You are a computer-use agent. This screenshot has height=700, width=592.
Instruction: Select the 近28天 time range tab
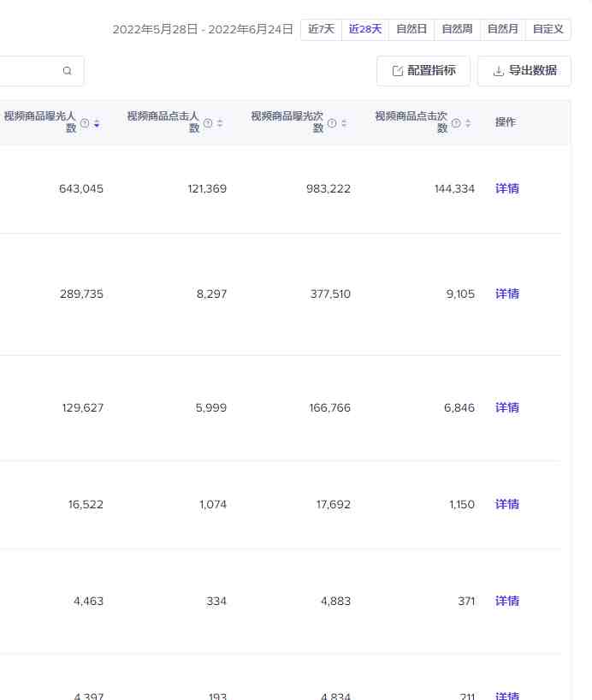click(x=365, y=29)
